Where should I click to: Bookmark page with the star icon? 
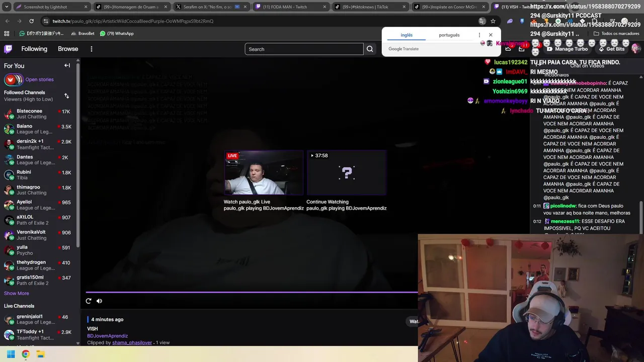point(493,21)
